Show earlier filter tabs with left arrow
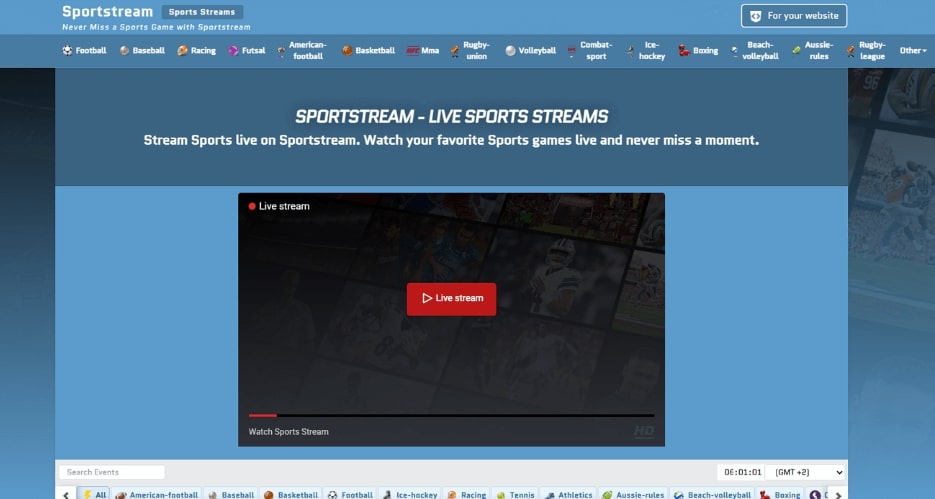 click(66, 494)
